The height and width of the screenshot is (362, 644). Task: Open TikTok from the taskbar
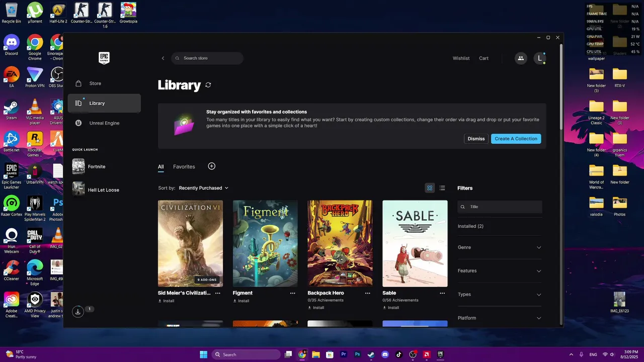[x=399, y=354]
